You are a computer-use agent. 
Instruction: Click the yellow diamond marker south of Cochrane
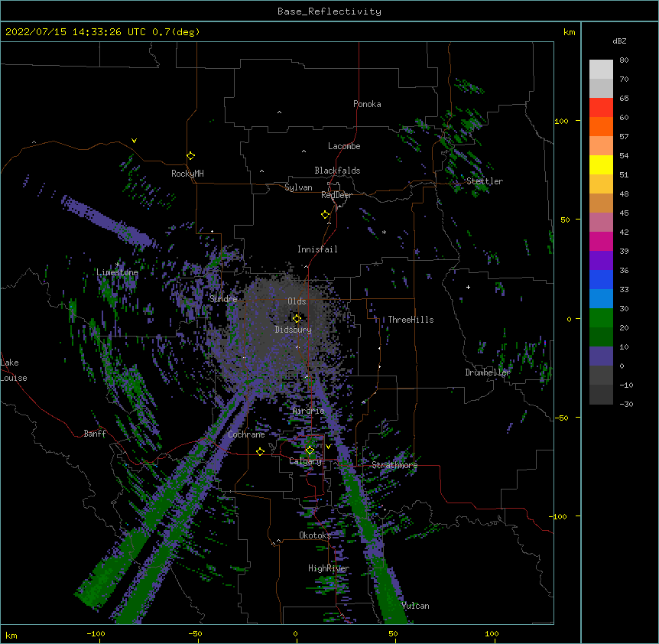point(260,451)
